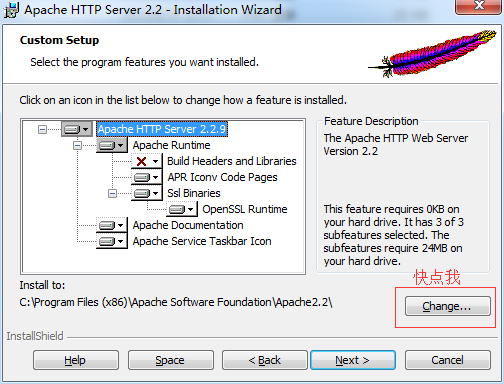Cancel the installation wizard
The image size is (504, 384).
[x=448, y=360]
